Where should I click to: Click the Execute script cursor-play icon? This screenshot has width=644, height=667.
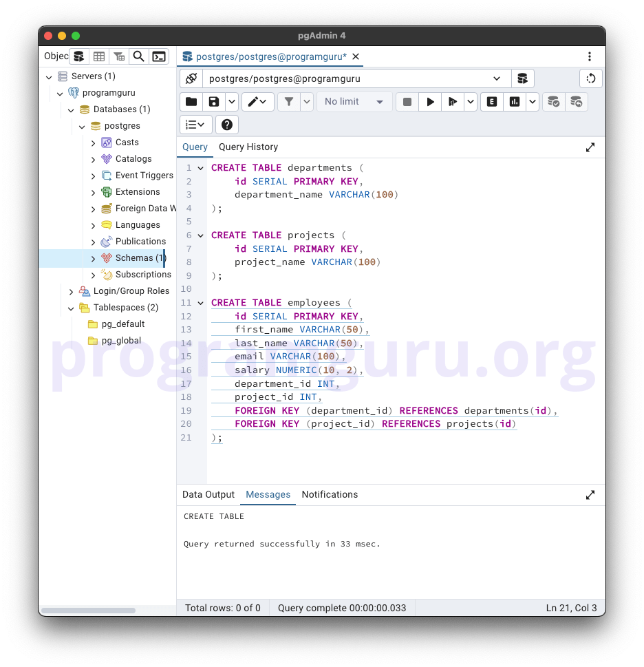(453, 102)
